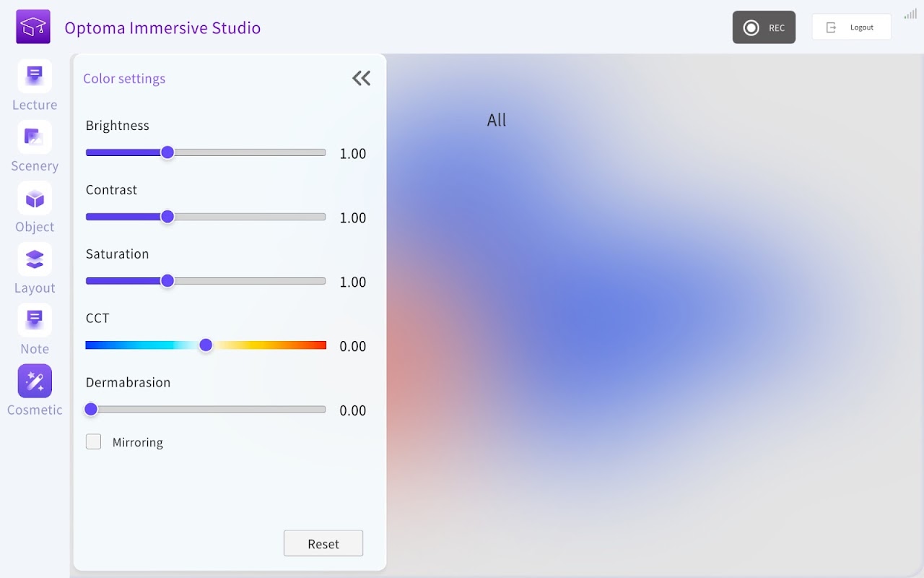Click the Optoma graduation cap logo

(x=33, y=27)
